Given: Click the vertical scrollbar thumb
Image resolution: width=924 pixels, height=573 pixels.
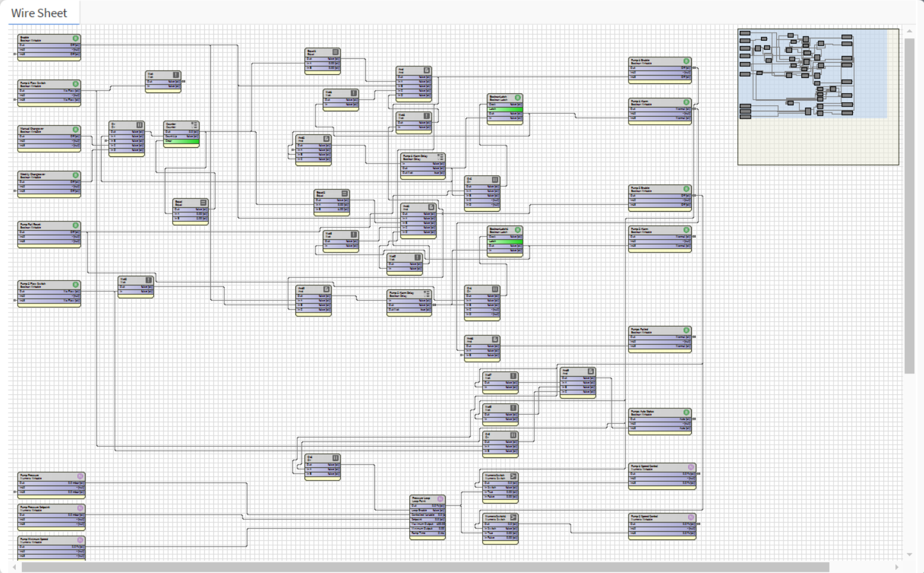Looking at the screenshot, I should (909, 206).
